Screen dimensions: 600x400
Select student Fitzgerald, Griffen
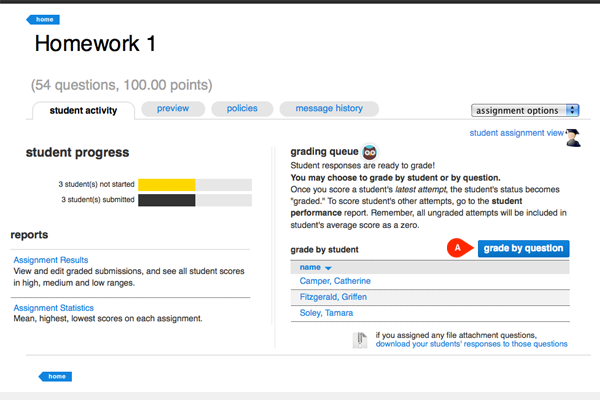[334, 298]
